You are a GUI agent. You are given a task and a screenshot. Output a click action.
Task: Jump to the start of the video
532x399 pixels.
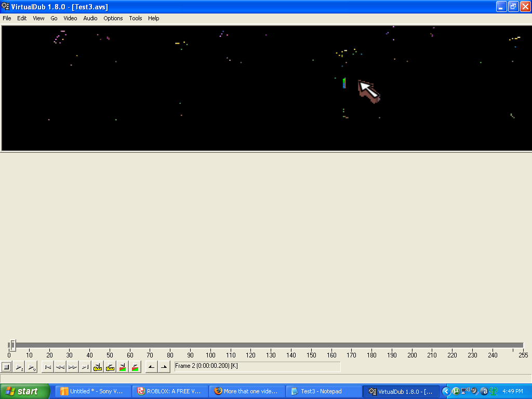[x=48, y=367]
